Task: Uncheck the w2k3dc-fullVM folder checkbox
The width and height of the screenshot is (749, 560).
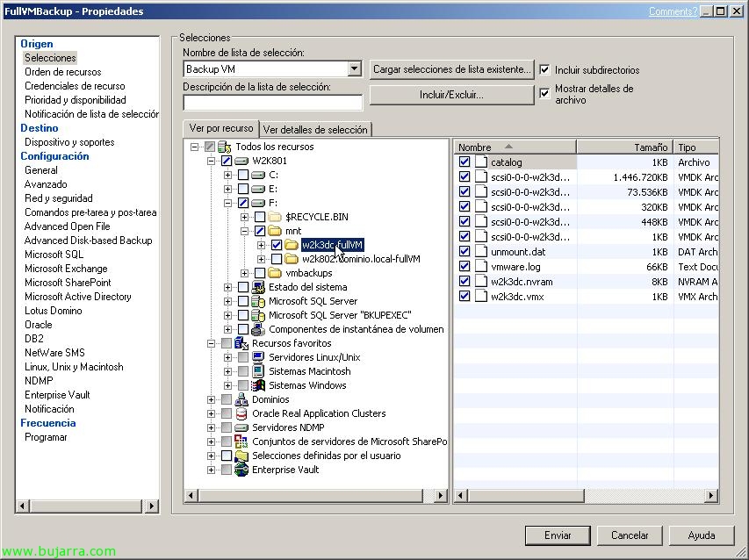Action: click(x=277, y=245)
